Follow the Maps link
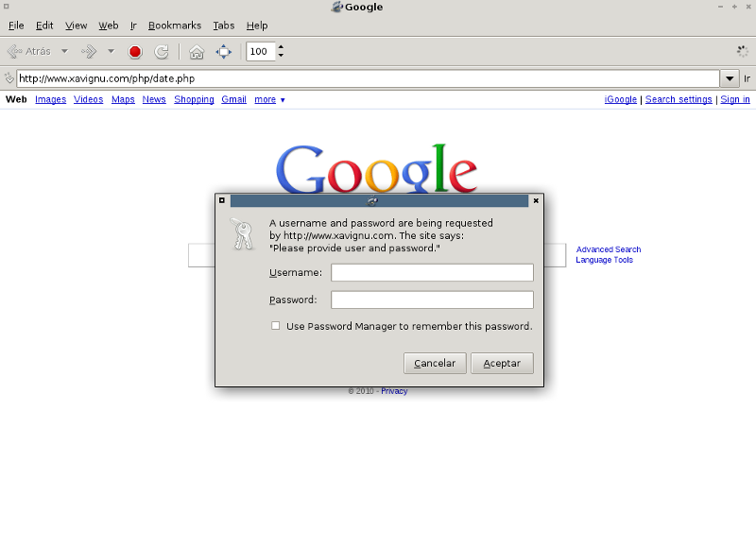 [x=123, y=99]
